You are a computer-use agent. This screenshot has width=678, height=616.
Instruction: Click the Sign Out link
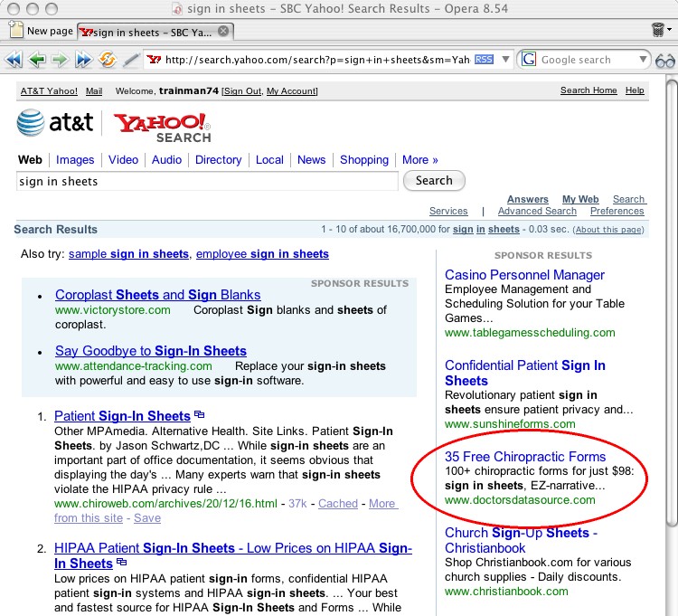[x=242, y=90]
